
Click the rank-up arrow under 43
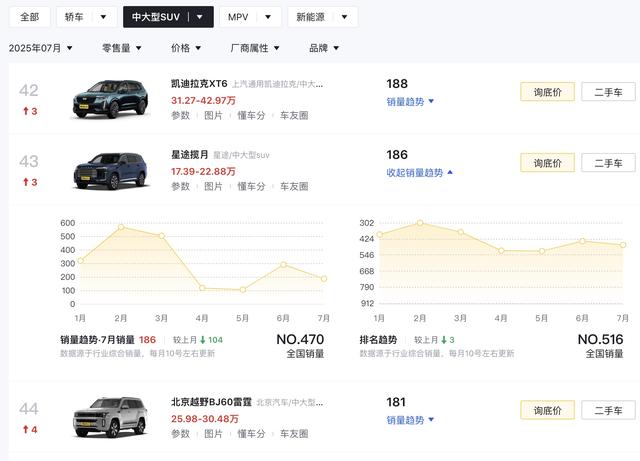26,182
